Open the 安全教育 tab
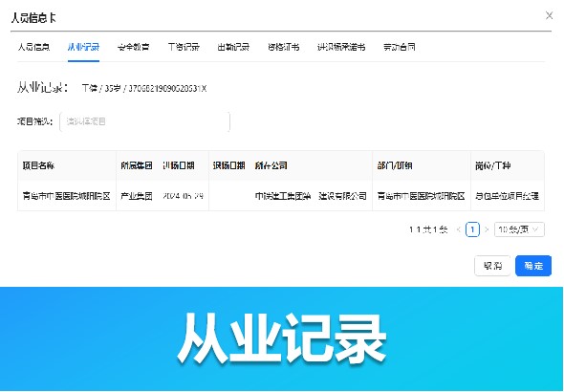 (134, 47)
